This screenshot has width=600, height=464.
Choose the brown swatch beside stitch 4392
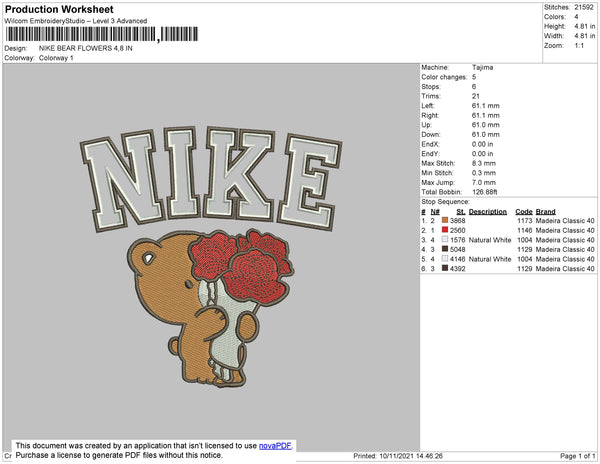(445, 268)
